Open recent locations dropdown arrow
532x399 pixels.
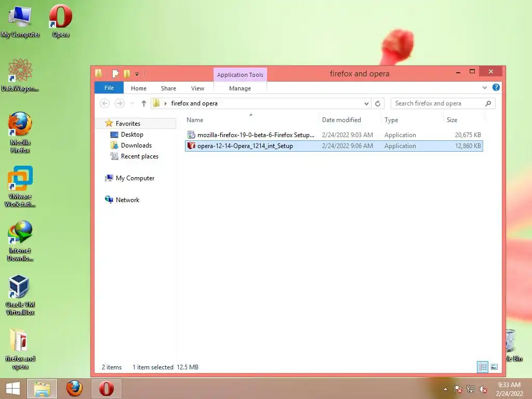coord(132,103)
